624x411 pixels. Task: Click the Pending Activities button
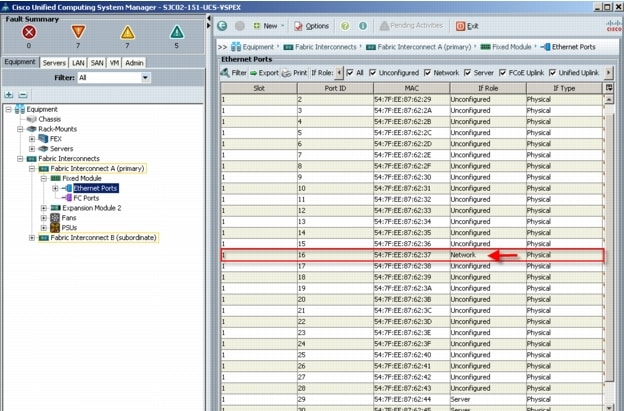click(x=411, y=26)
